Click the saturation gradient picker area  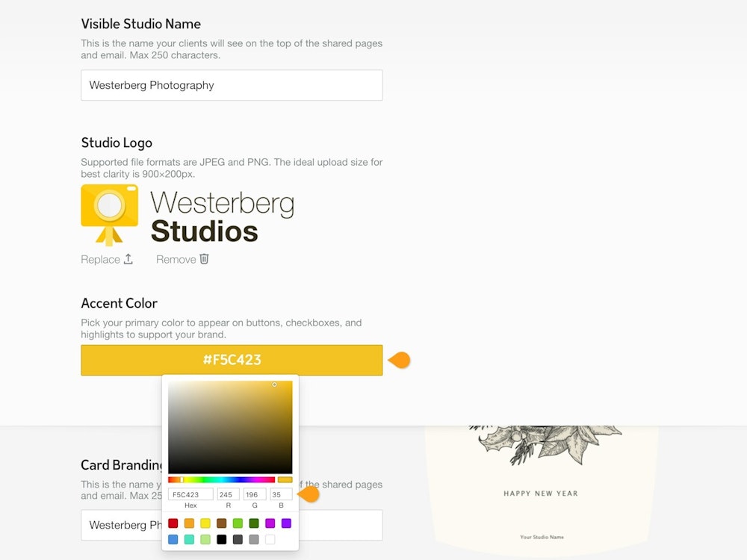[x=230, y=427]
